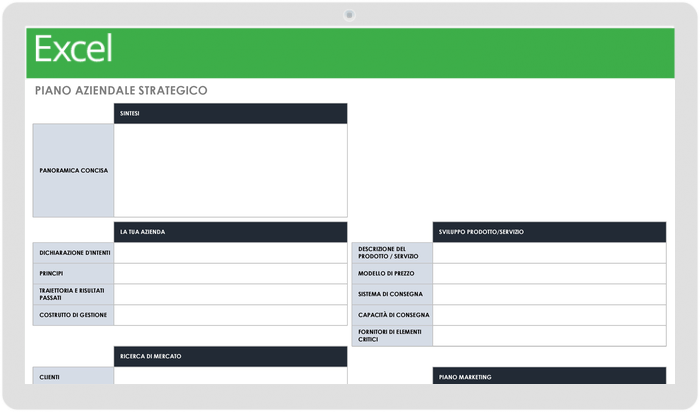The image size is (700, 412).
Task: Select the MODELLO DI PREZZO label
Action: [x=392, y=274]
